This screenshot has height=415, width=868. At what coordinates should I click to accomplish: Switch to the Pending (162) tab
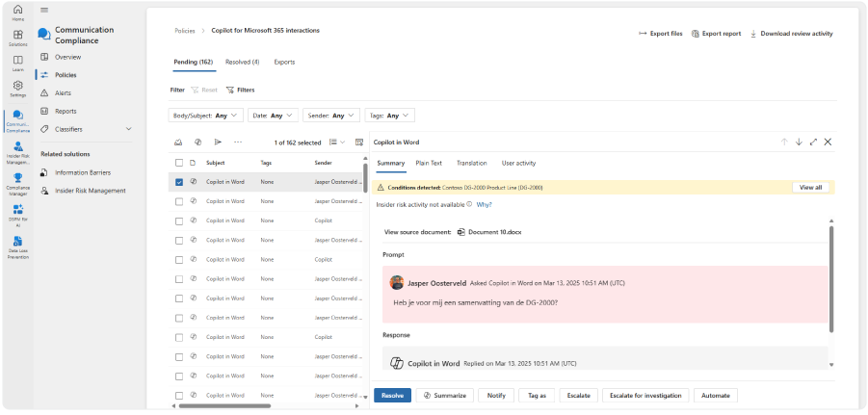pyautogui.click(x=194, y=62)
